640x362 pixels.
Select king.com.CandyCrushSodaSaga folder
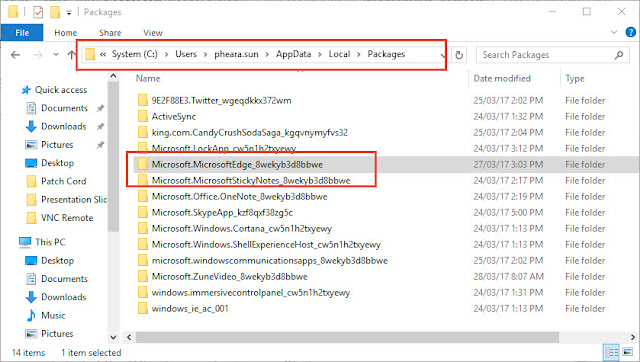(x=249, y=133)
